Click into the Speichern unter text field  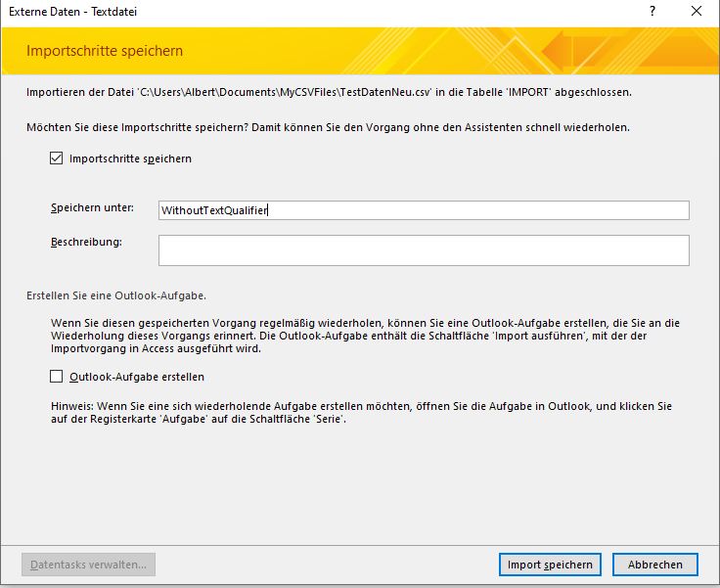(423, 210)
